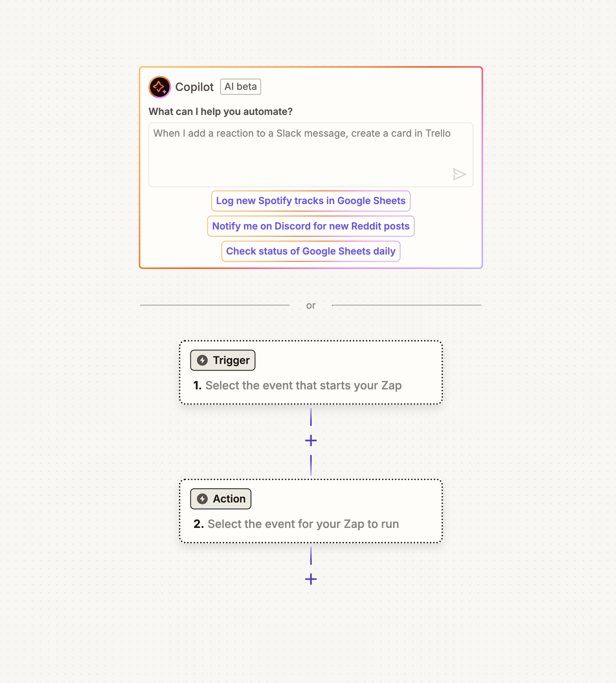This screenshot has height=683, width=616.
Task: Click the plus icon below the Action step
Action: [311, 579]
